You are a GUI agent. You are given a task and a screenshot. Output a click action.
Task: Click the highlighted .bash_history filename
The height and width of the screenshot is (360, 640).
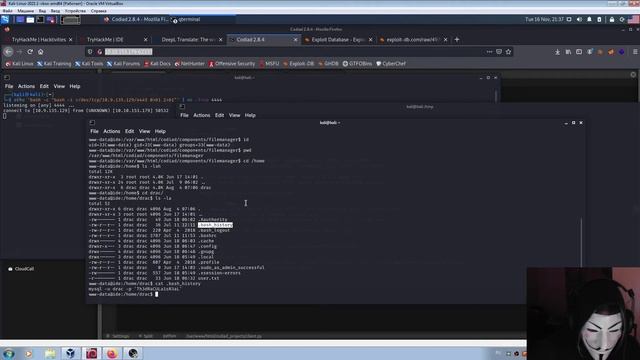pos(216,225)
